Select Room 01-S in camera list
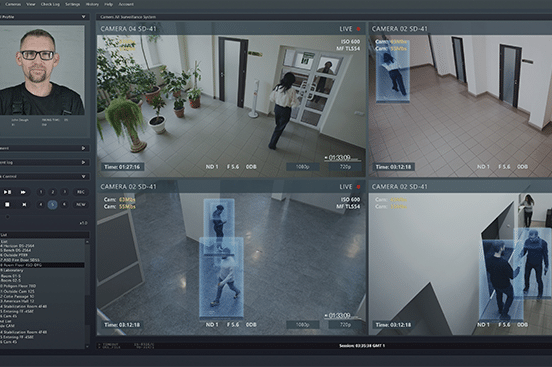This screenshot has width=552, height=367. [11, 276]
